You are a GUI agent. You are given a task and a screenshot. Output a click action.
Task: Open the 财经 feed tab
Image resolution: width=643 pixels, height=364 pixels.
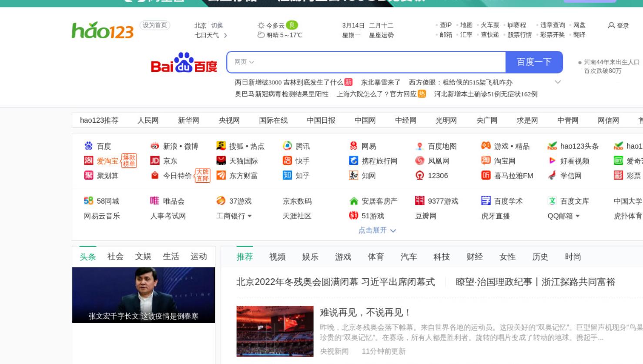tap(475, 257)
